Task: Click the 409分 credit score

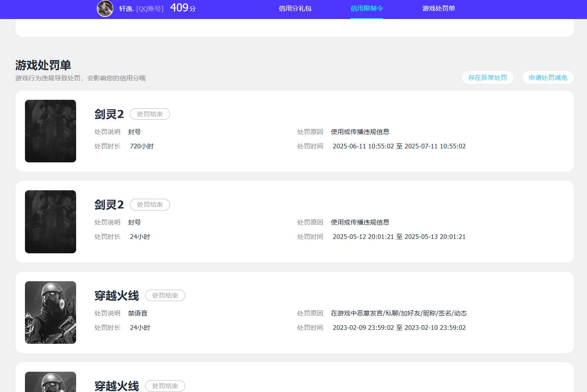Action: pyautogui.click(x=183, y=8)
